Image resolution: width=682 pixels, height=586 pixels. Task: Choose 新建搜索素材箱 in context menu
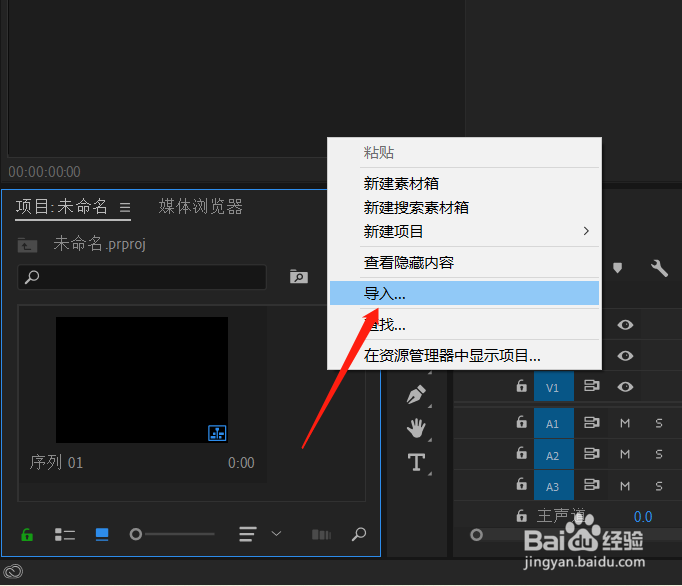click(x=464, y=208)
